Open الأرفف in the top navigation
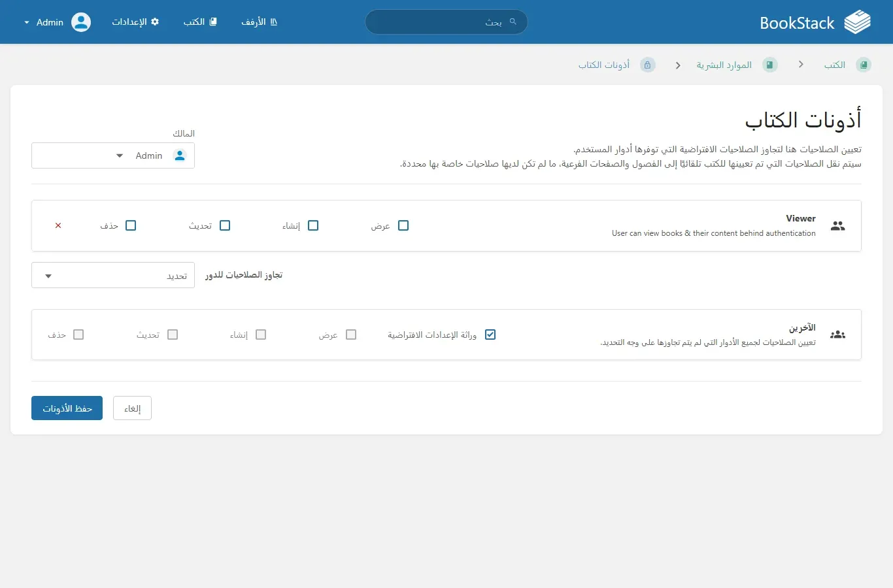This screenshot has width=893, height=588. (x=260, y=22)
